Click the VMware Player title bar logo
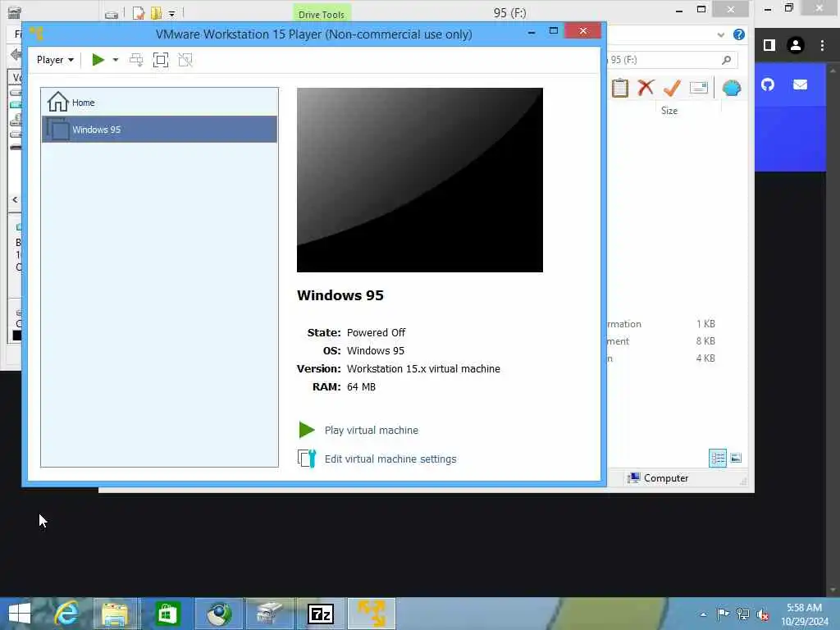840x630 pixels. coord(36,34)
